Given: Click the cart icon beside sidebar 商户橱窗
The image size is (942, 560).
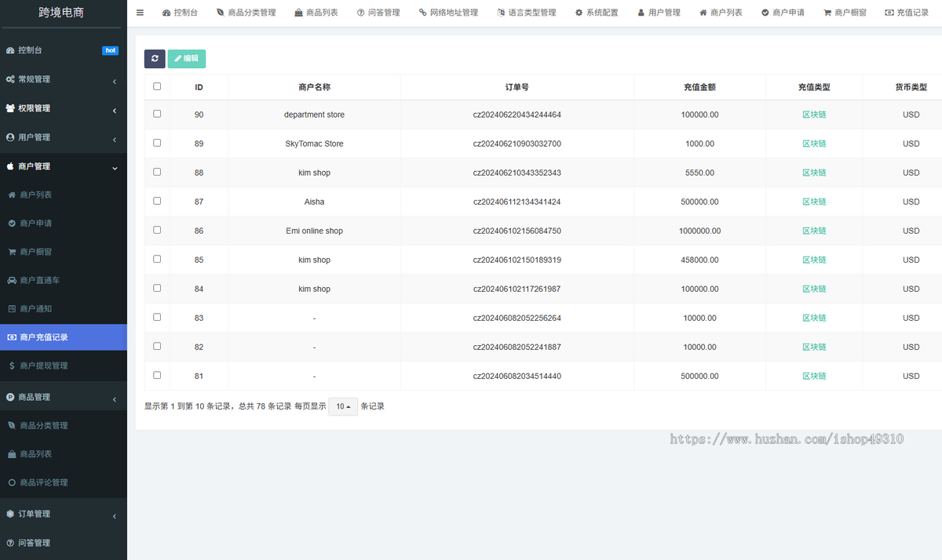Looking at the screenshot, I should (x=12, y=252).
